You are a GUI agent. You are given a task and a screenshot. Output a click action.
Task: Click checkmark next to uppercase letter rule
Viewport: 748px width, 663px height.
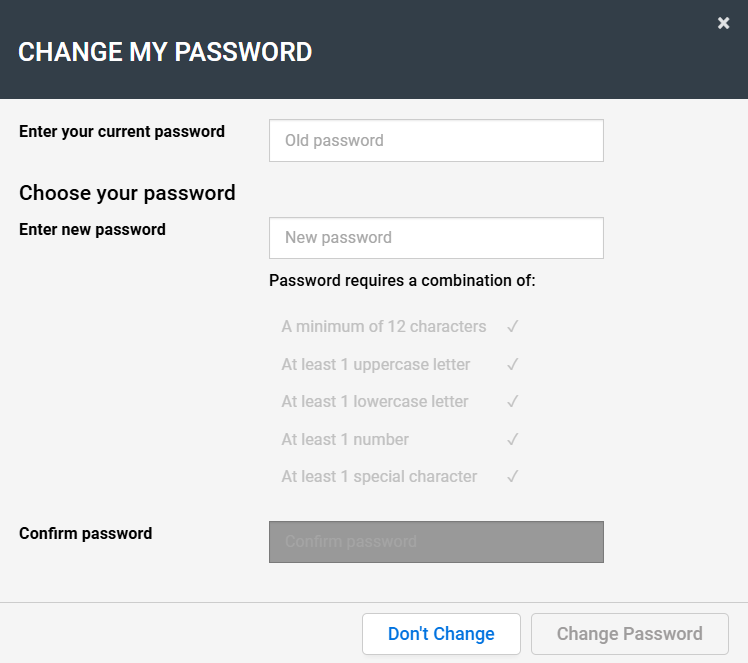pos(512,365)
